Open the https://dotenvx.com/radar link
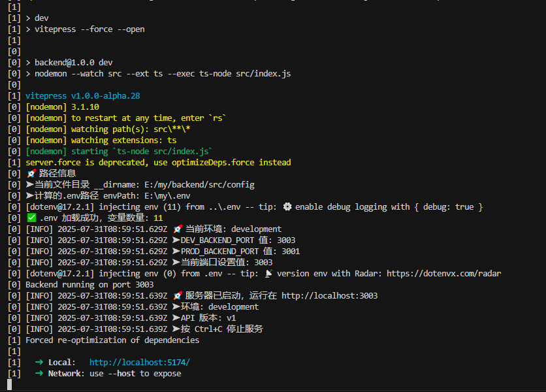This screenshot has height=392, width=546. pyautogui.click(x=443, y=273)
